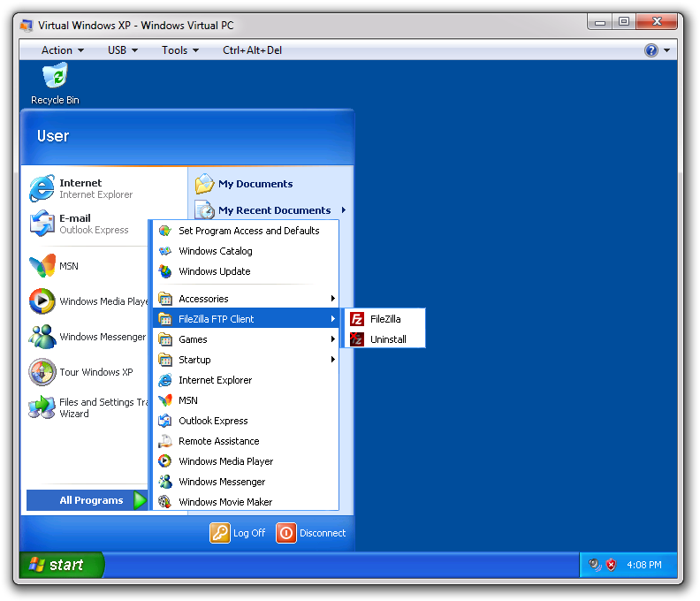Expand the Accessories submenu

pos(203,299)
